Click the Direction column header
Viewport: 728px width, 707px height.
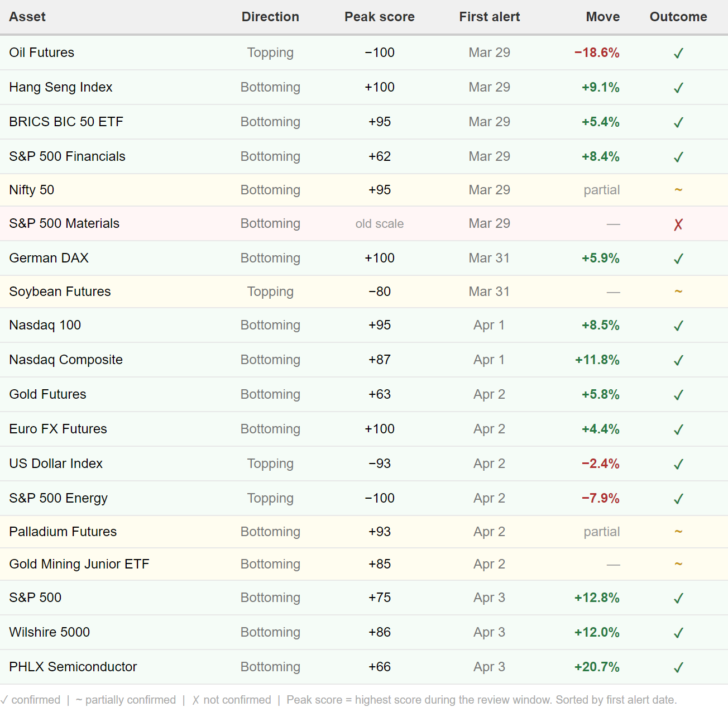pyautogui.click(x=270, y=17)
